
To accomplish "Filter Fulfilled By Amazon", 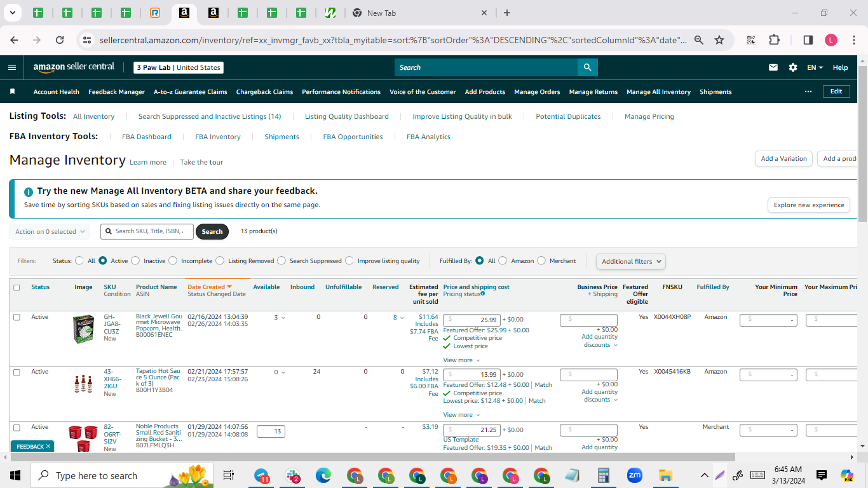I will coord(503,261).
